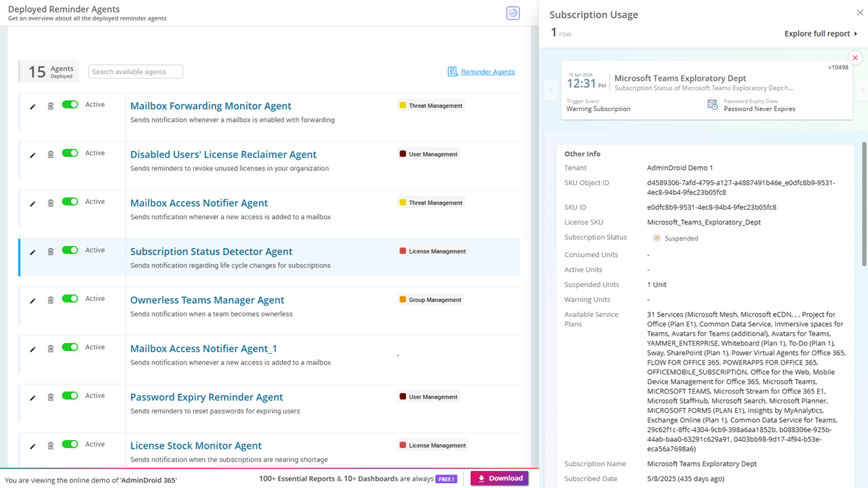Open the Explore full report link
This screenshot has height=488, width=868.
[x=821, y=34]
